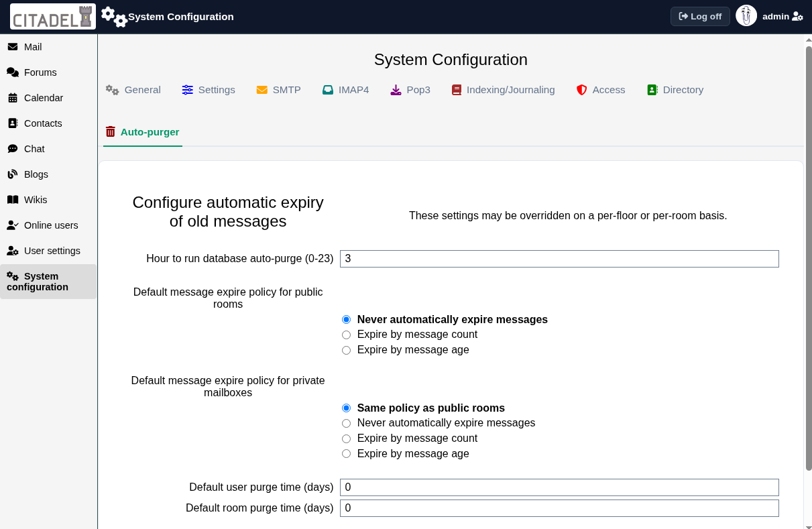Go to Wikis in sidebar
The image size is (812, 529).
[x=48, y=200]
